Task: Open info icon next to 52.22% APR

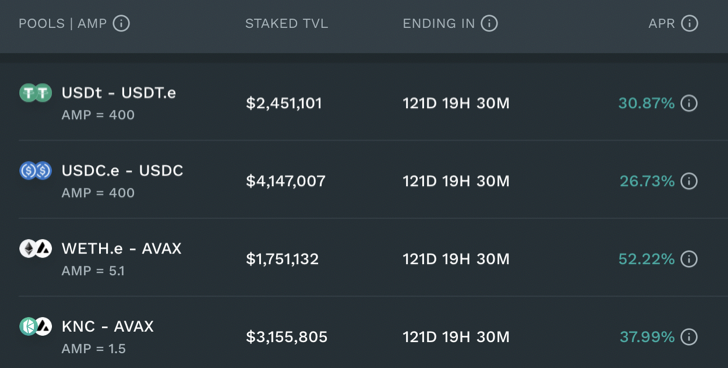Action: tap(689, 259)
